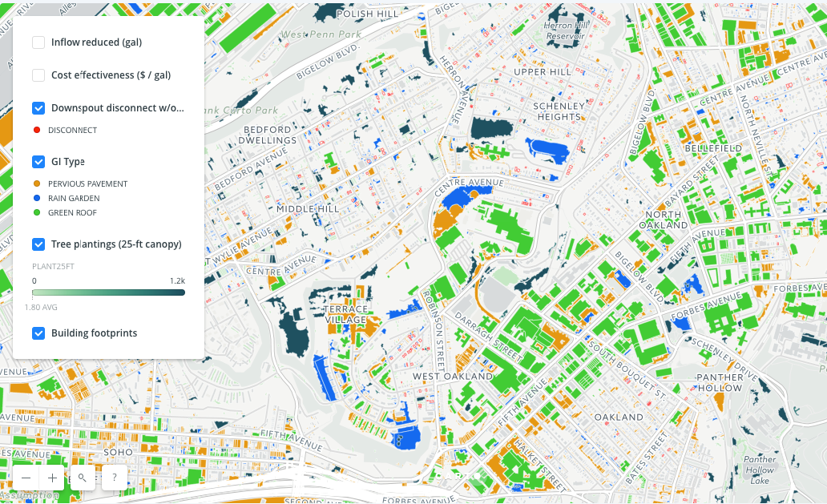Click the PANTHER HOLLOW map label
The width and height of the screenshot is (827, 504).
click(x=720, y=383)
